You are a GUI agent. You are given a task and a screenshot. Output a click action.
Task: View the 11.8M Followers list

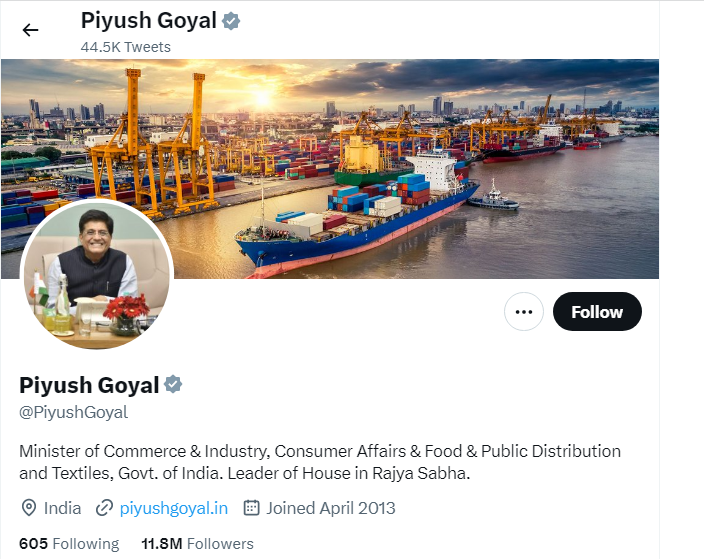pos(198,544)
